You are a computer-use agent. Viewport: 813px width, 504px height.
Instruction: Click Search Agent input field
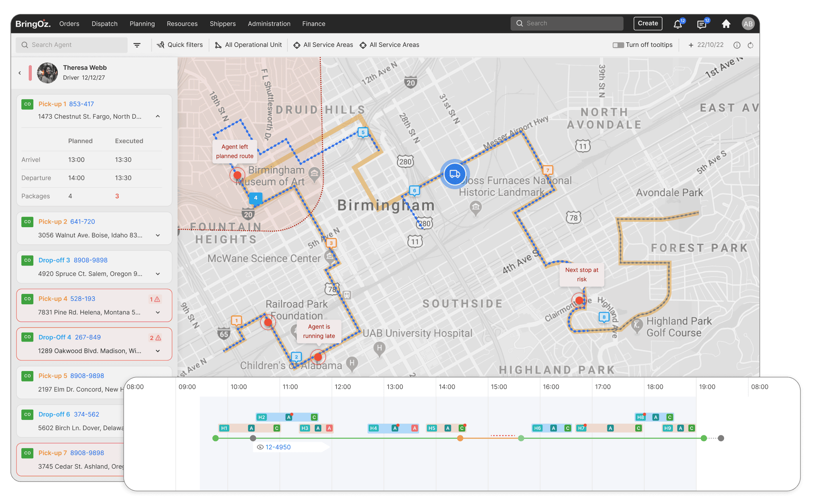72,45
